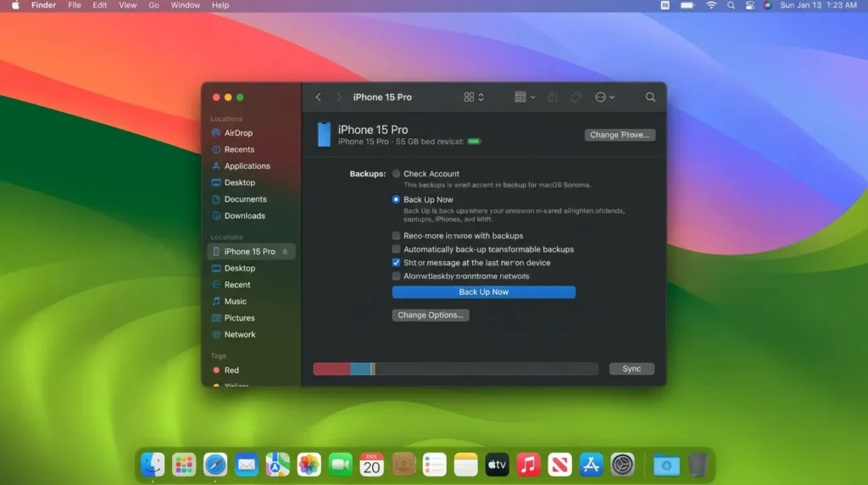
Task: Open Apple TV from the Dock
Action: (x=497, y=465)
